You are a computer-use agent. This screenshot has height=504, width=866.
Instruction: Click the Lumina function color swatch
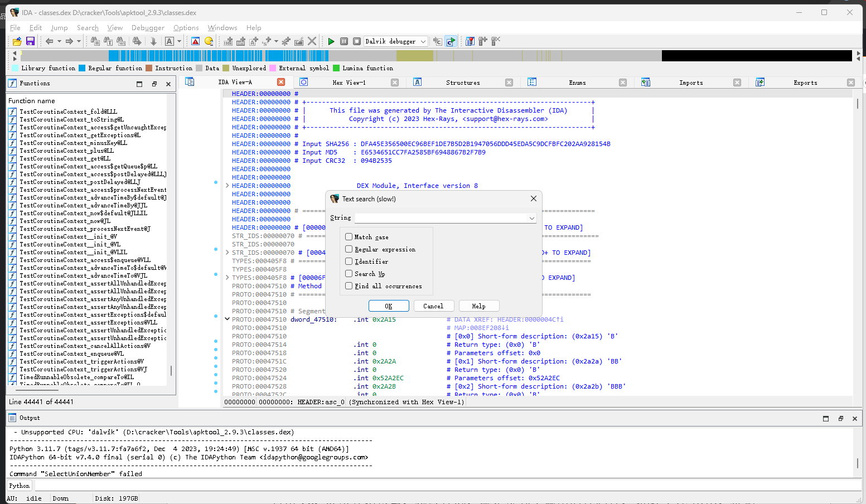point(336,68)
